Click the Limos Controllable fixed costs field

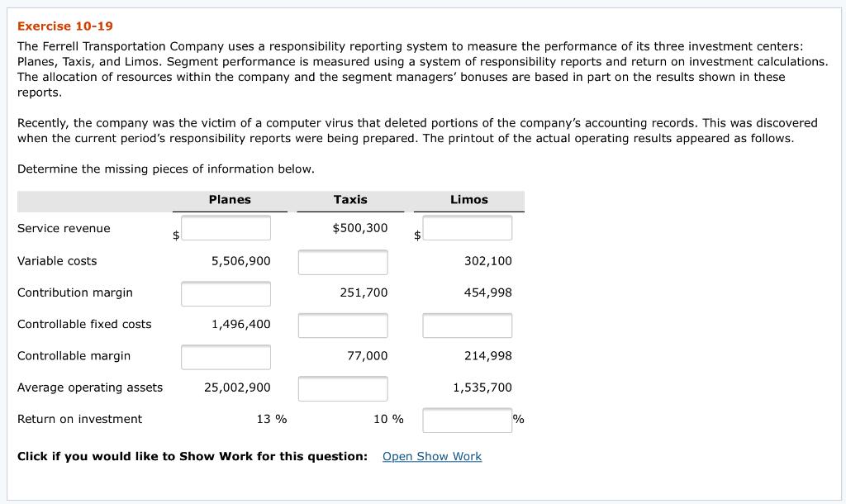(x=468, y=326)
